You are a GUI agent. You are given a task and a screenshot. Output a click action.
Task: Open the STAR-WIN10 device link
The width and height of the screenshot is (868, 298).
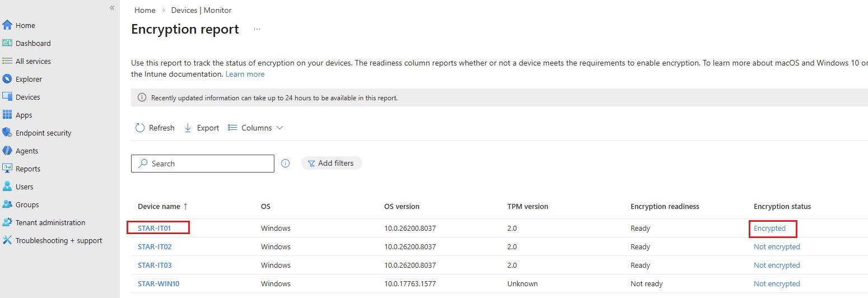(x=158, y=283)
